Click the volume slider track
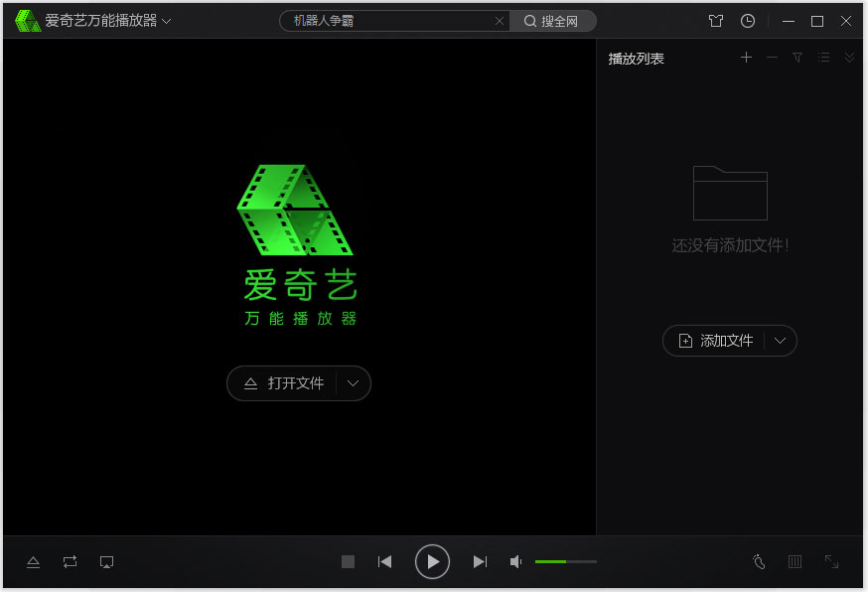Image resolution: width=868 pixels, height=592 pixels. tap(565, 562)
